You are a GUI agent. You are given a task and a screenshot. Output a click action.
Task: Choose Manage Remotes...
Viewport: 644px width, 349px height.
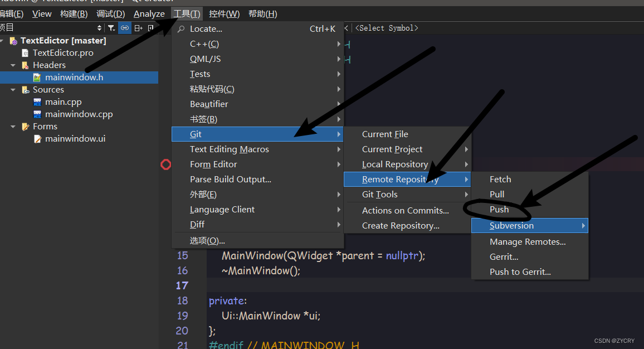coord(530,242)
